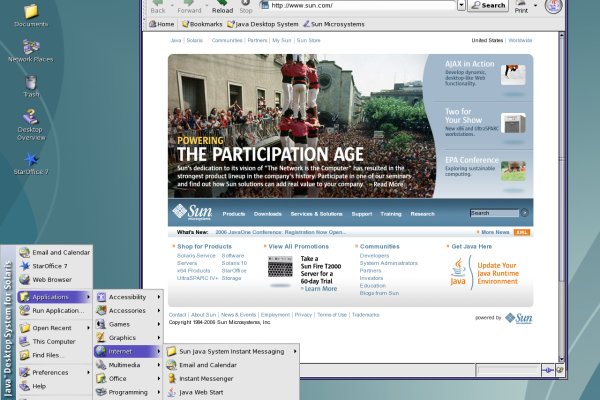Click the Search button beside address bar
The image size is (600, 400).
point(488,5)
